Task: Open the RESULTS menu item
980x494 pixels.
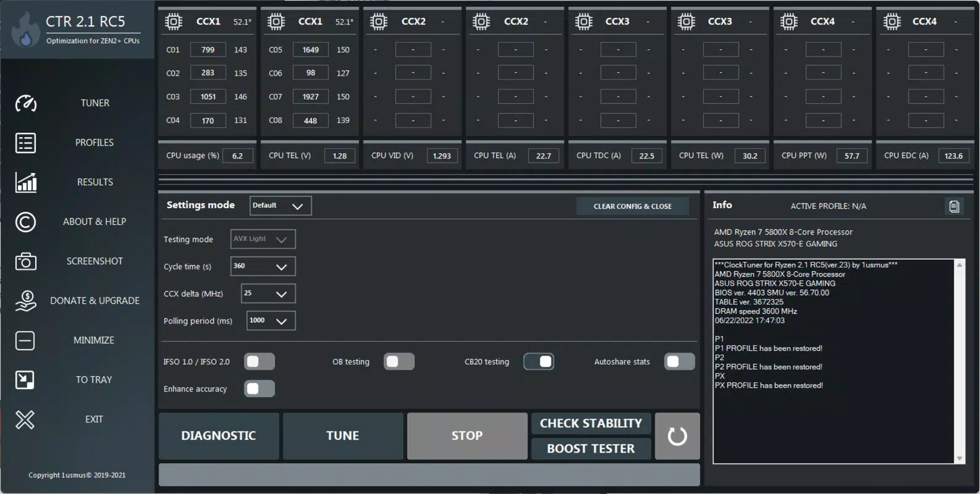Action: click(95, 182)
